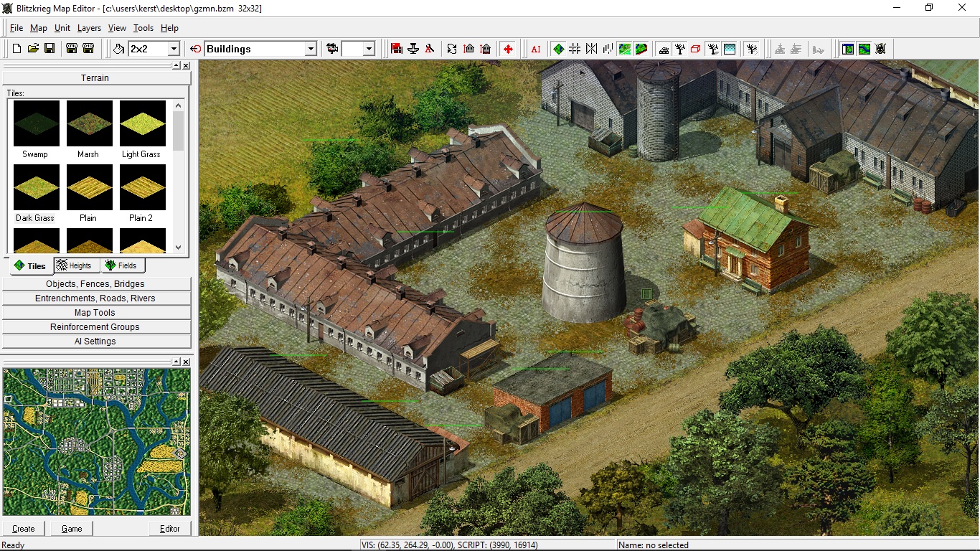
Task: Click the save as XML disk icon
Action: click(x=72, y=49)
